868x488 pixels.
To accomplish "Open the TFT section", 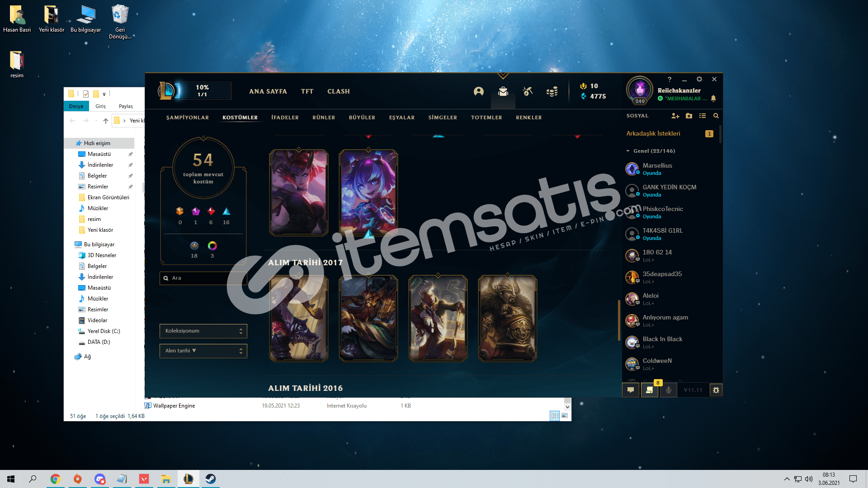I will (307, 91).
